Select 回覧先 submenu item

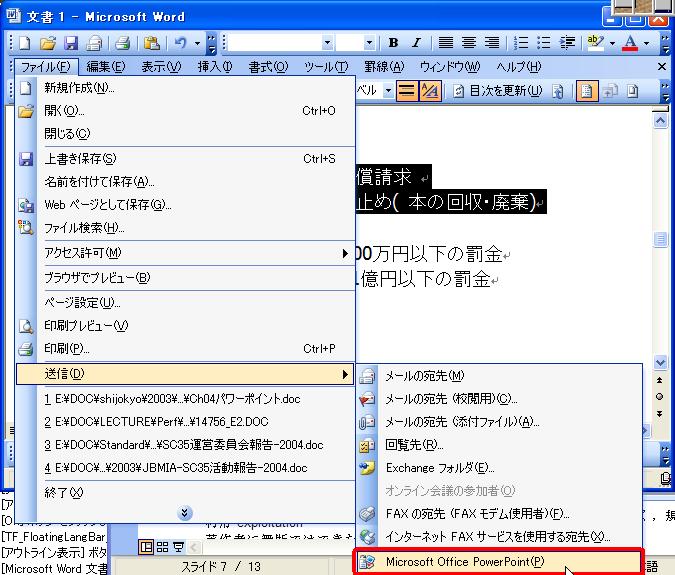[499, 445]
